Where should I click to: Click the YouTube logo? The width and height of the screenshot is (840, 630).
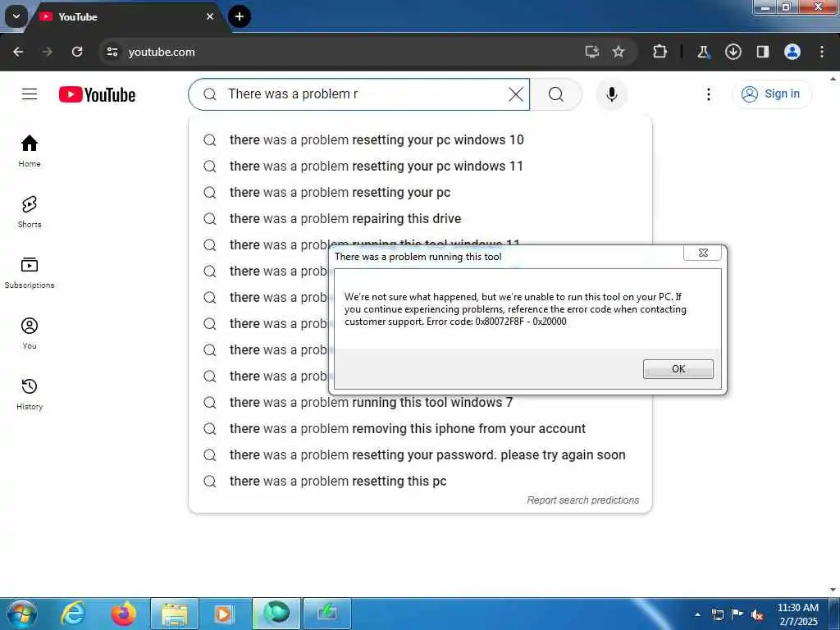97,94
